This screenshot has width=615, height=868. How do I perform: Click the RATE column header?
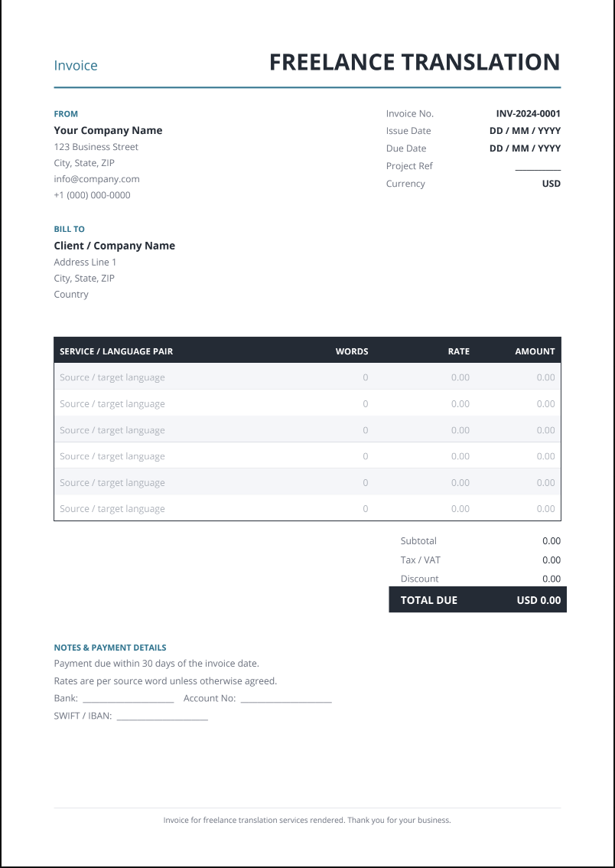(x=458, y=351)
